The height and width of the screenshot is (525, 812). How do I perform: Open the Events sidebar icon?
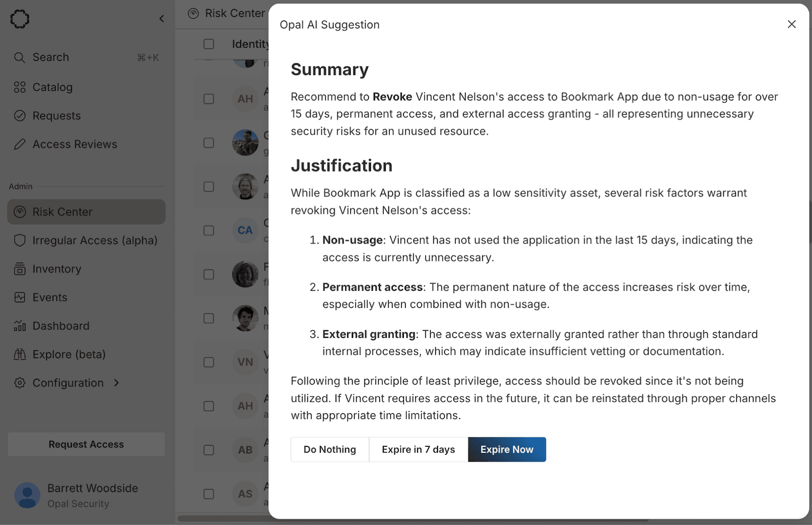click(19, 297)
